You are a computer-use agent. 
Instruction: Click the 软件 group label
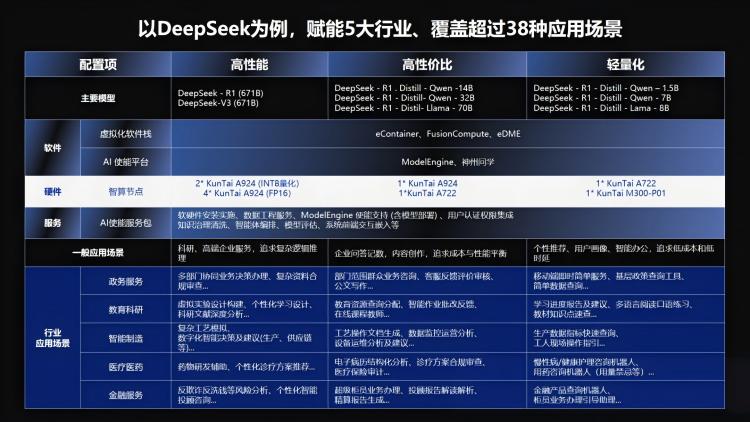[53, 148]
